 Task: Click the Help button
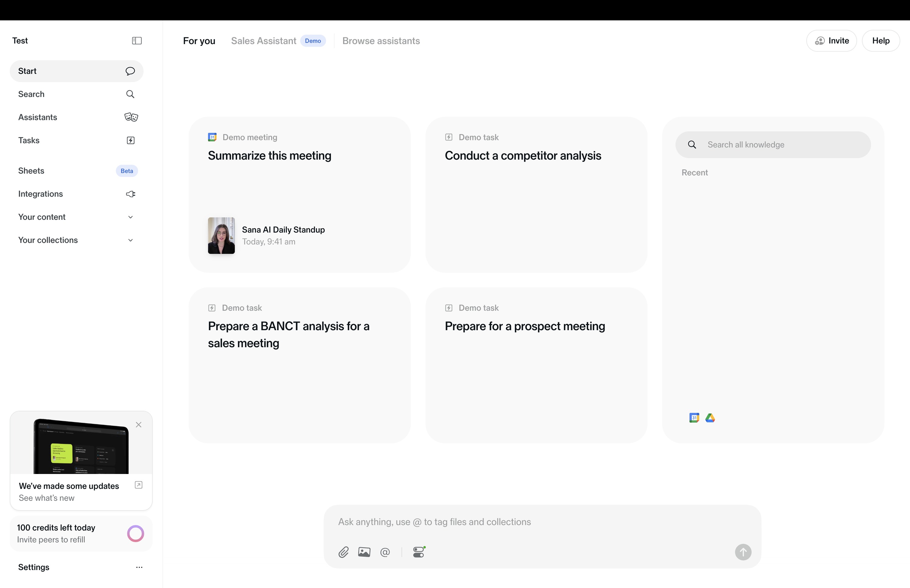click(880, 41)
